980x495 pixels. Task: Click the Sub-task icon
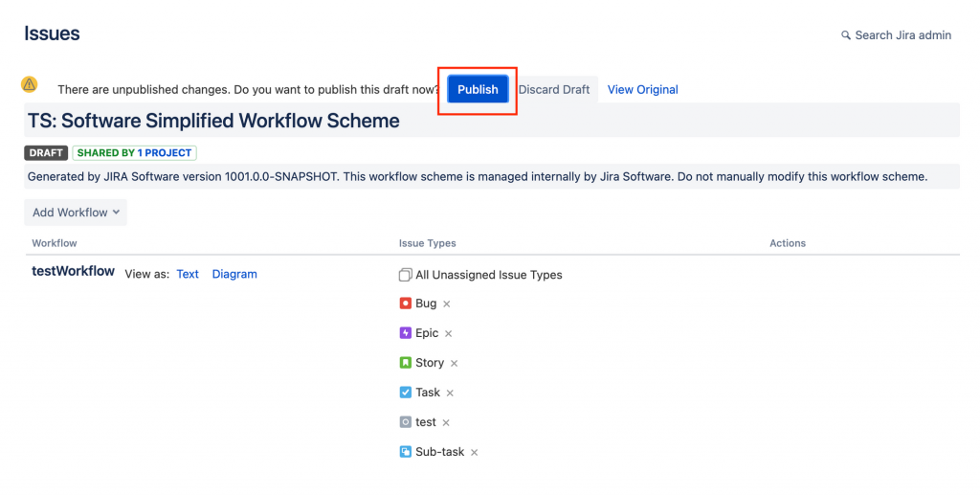pos(406,452)
